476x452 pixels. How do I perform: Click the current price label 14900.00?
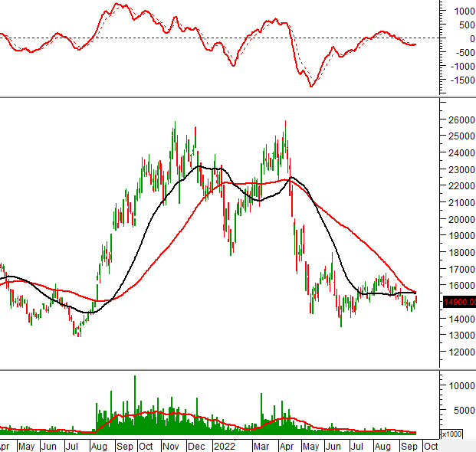tap(460, 302)
